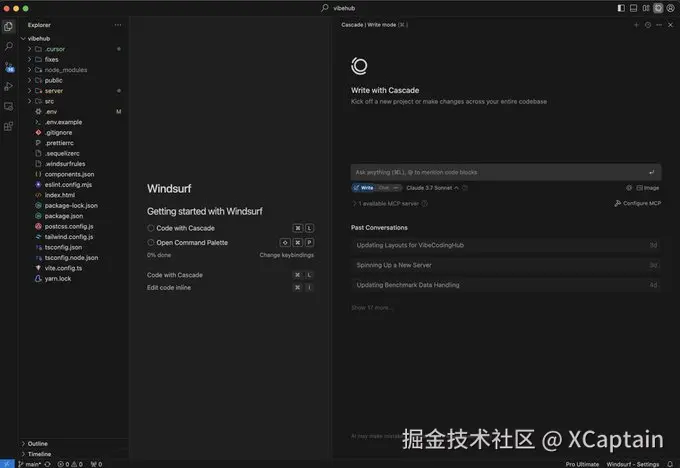Open past conversation Spinning Up a New Server
680x468 pixels.
tap(506, 265)
